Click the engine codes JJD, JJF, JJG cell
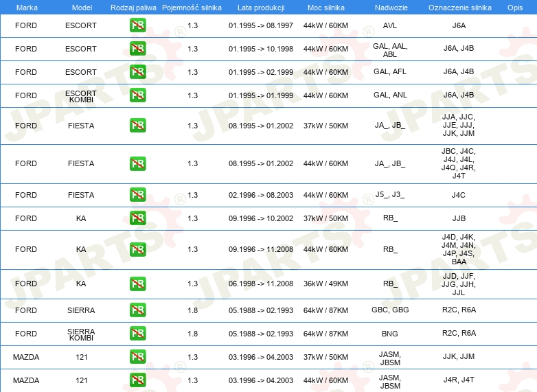The image size is (537, 392). (459, 284)
